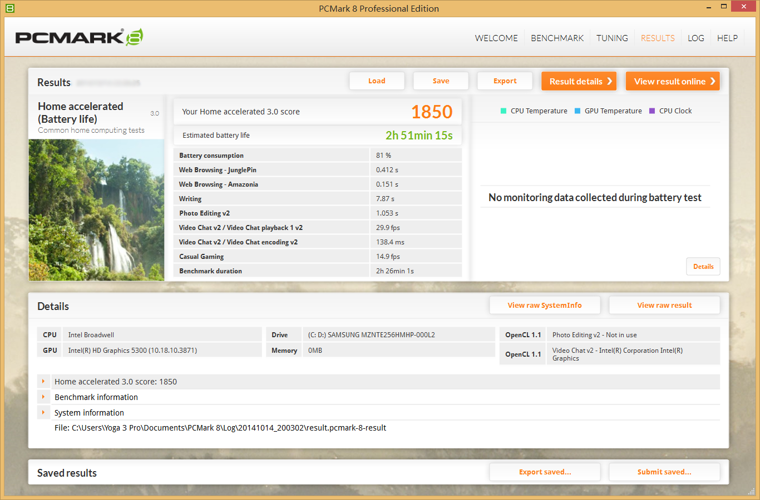
Task: Expand the System information section
Action: coord(43,412)
